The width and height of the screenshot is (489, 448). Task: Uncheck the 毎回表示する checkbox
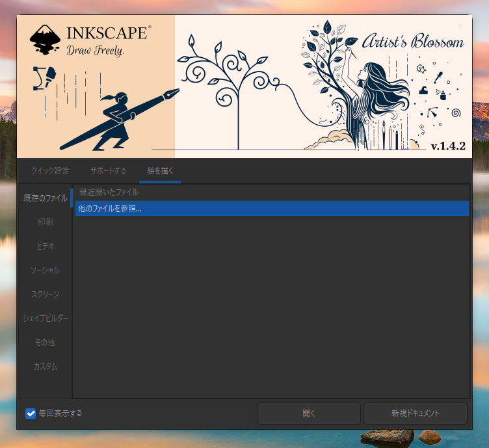click(31, 413)
